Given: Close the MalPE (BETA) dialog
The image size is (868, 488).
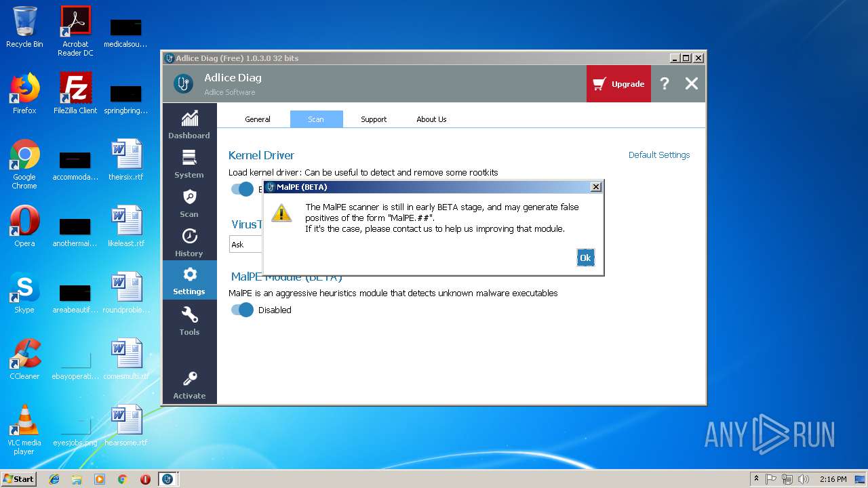Looking at the screenshot, I should 595,187.
